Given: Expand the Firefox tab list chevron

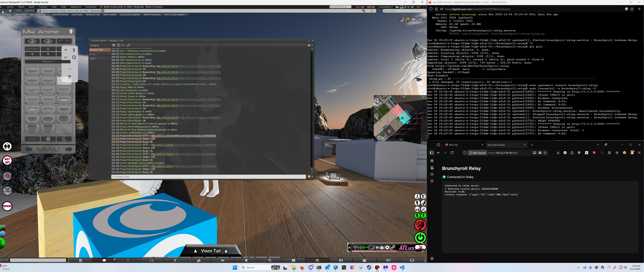Looking at the screenshot, I should (598, 145).
